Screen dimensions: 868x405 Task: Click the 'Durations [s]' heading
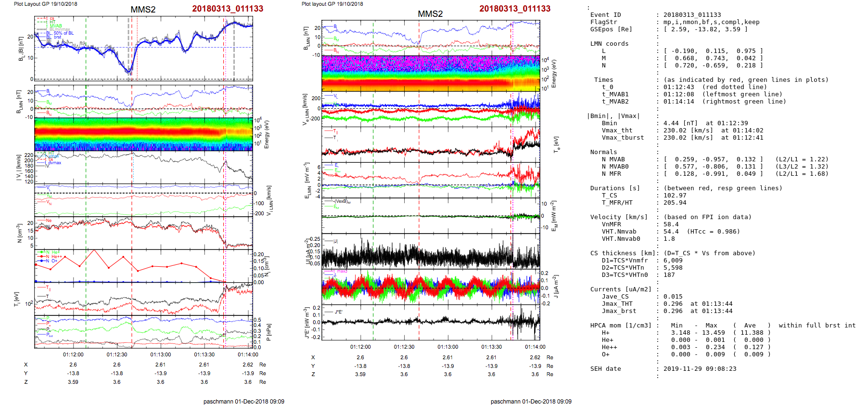click(615, 188)
